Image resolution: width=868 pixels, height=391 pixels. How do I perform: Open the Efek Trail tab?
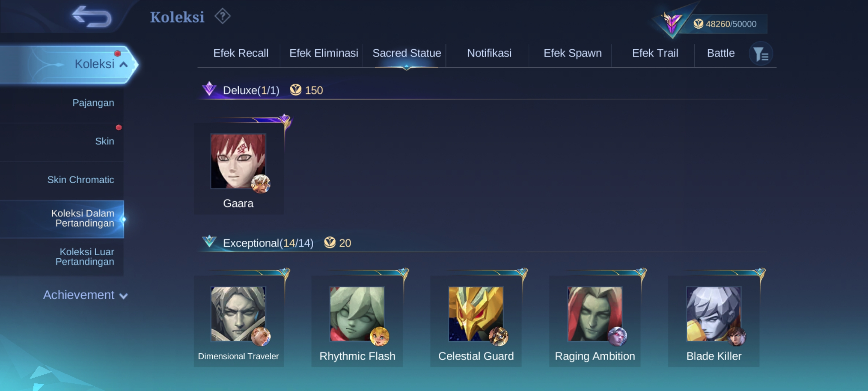tap(655, 53)
